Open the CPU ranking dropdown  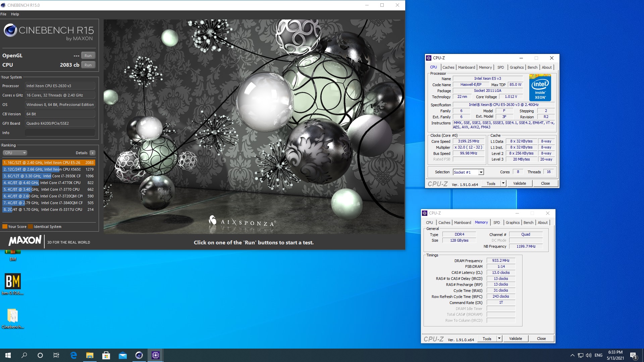click(15, 153)
